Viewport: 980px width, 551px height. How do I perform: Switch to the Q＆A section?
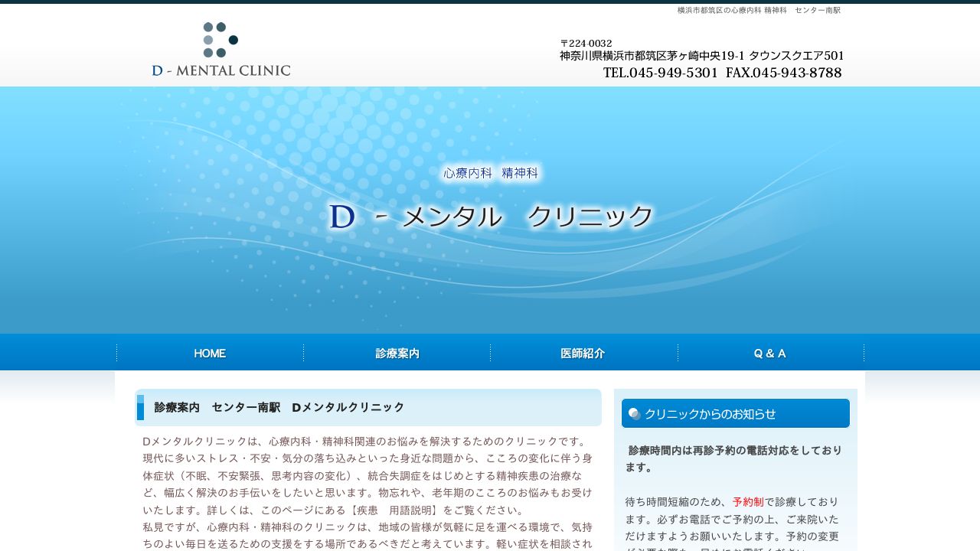click(770, 353)
